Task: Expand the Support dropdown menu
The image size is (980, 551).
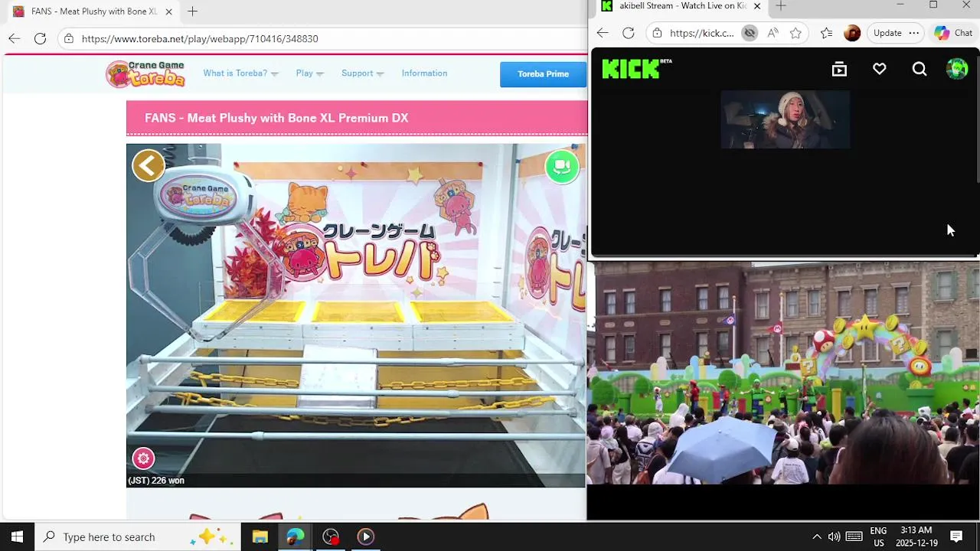Action: [362, 73]
